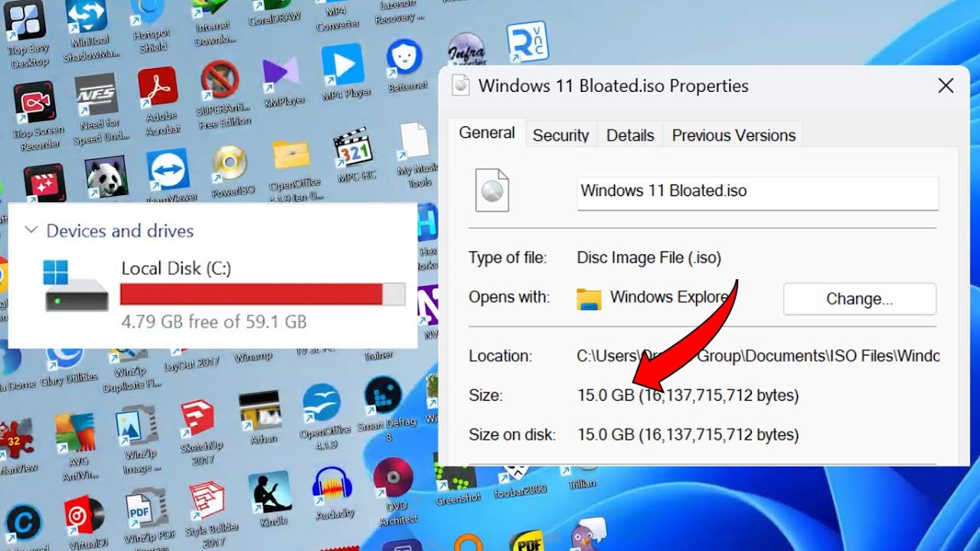Launch KMPlayer from the desktop
The image size is (980, 551).
[281, 77]
